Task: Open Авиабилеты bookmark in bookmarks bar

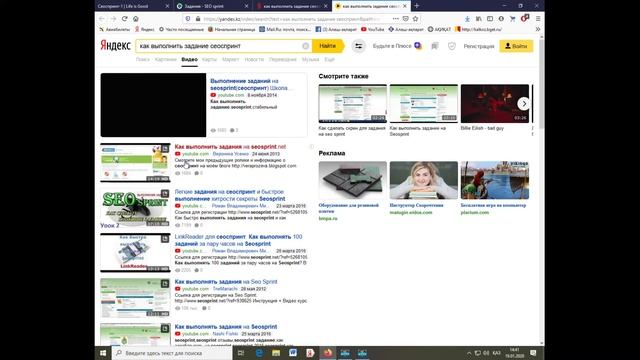Action: pos(114,29)
